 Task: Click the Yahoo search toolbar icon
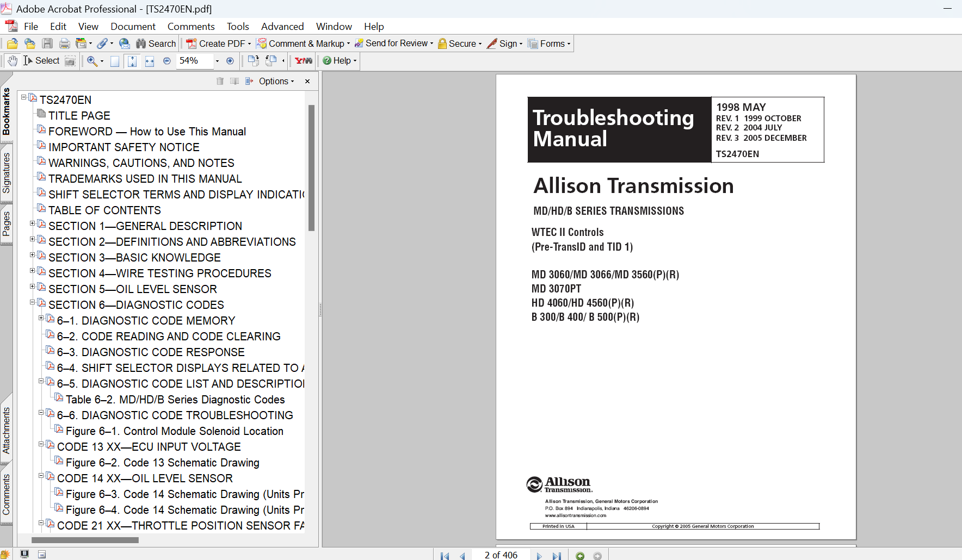pyautogui.click(x=304, y=61)
